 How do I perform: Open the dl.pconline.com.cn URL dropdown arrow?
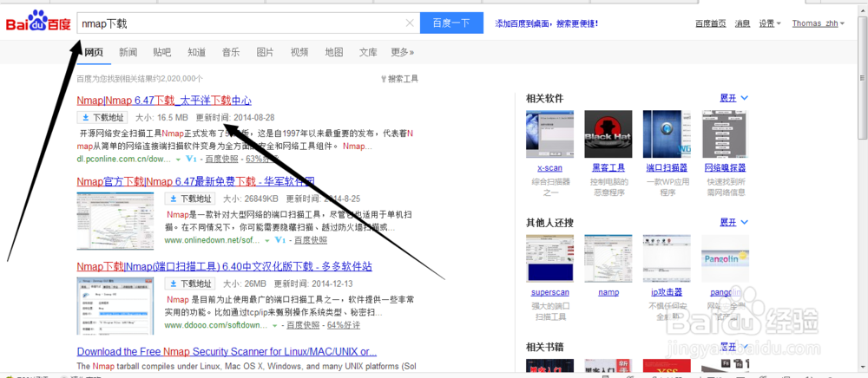pos(178,160)
